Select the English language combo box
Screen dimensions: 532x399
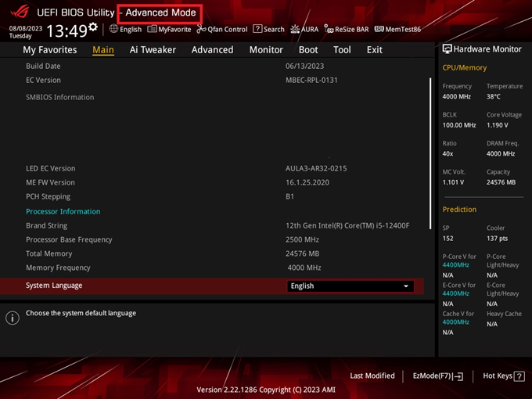(350, 286)
